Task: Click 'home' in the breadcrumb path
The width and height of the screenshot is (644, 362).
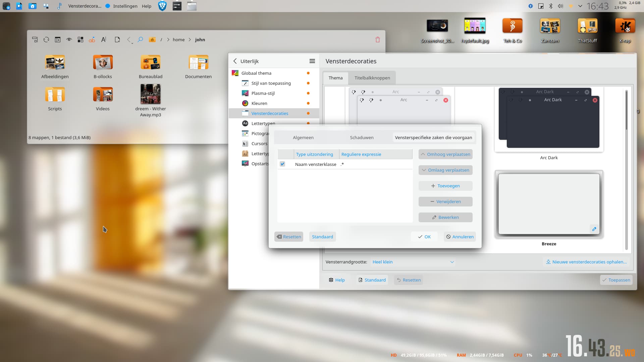Action: pyautogui.click(x=178, y=40)
